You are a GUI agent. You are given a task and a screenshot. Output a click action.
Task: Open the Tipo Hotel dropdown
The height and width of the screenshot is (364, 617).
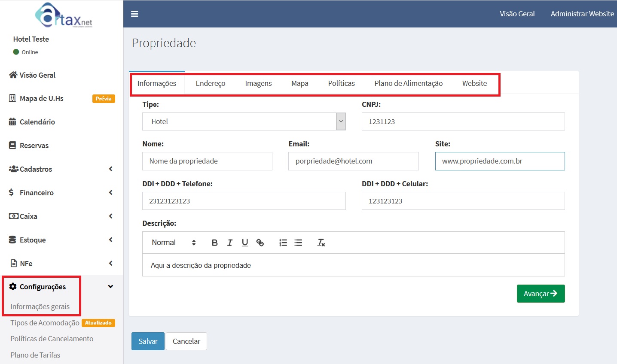coord(244,121)
